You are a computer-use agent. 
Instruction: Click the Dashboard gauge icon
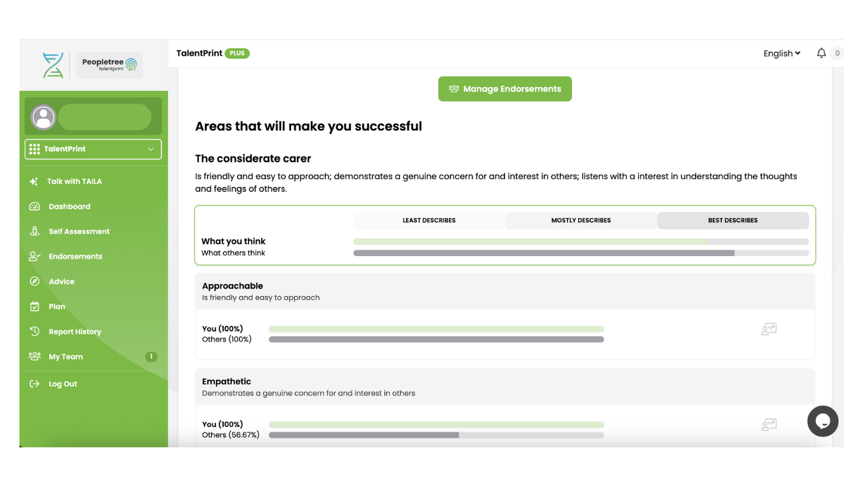click(34, 206)
